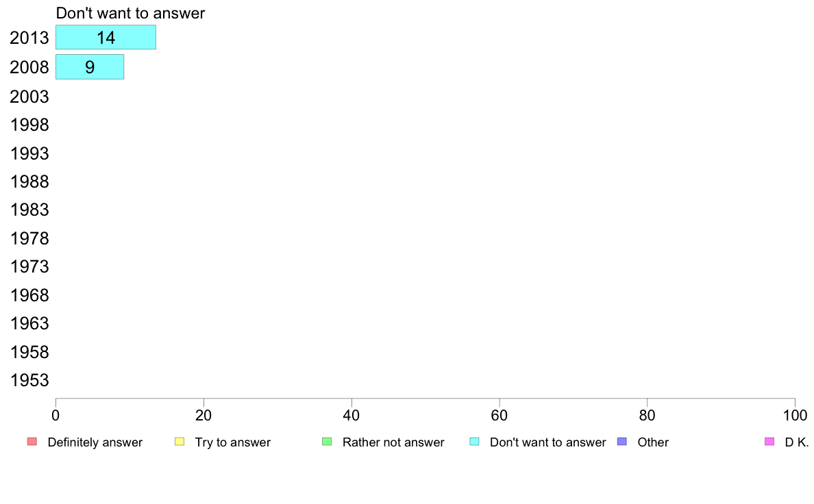Image resolution: width=814 pixels, height=504 pixels.
Task: Select the green Rather not answer swatch
Action: point(327,442)
